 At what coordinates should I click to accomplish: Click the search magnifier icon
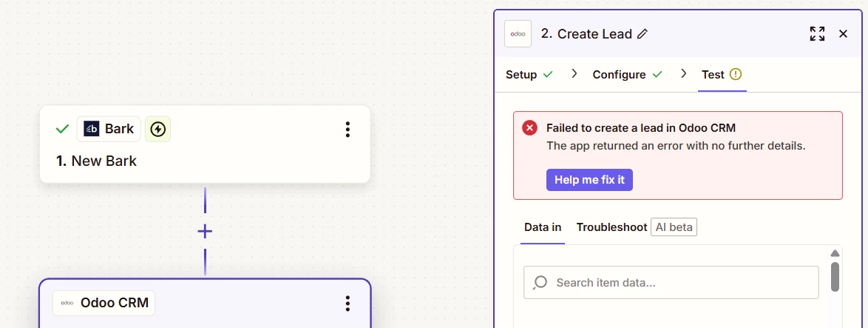540,283
